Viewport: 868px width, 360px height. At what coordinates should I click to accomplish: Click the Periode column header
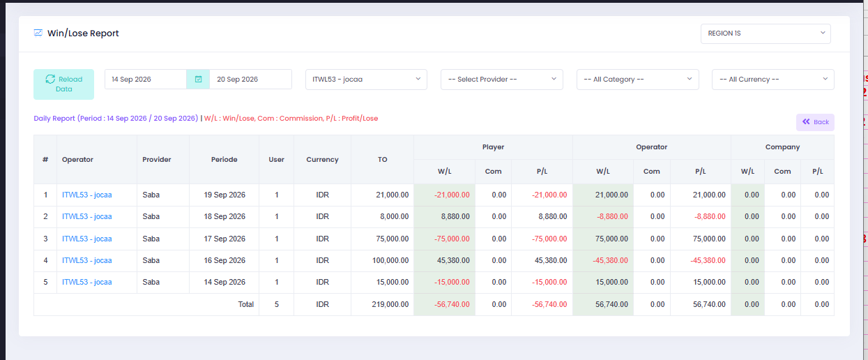[224, 160]
